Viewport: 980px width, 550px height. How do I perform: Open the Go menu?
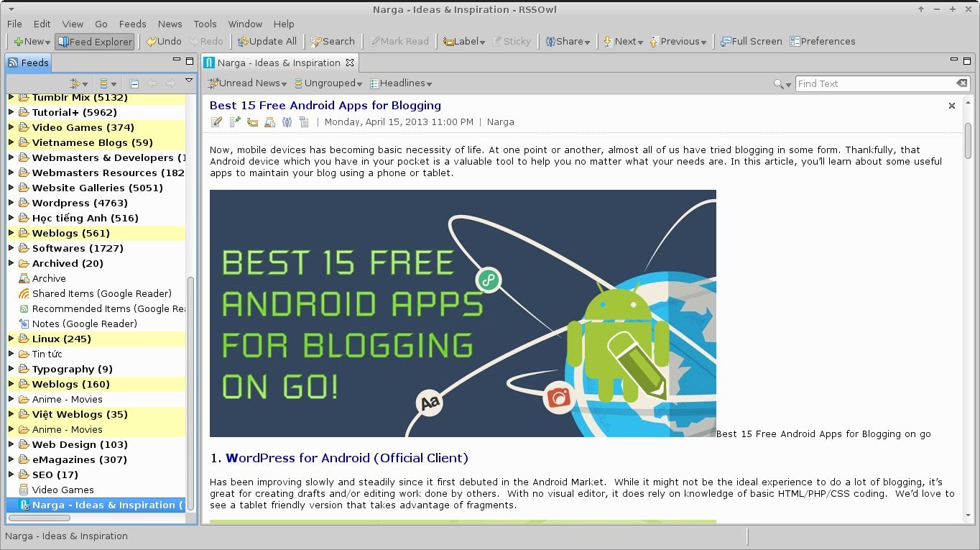[x=101, y=24]
